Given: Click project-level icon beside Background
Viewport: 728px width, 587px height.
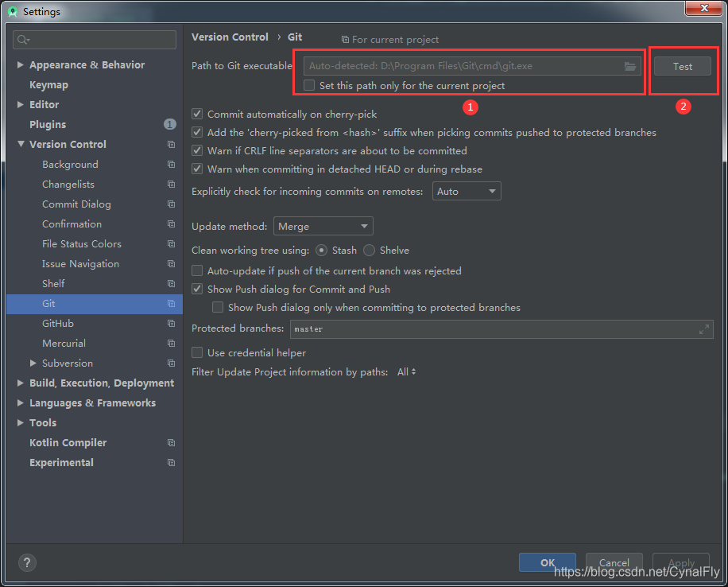Looking at the screenshot, I should tap(172, 165).
